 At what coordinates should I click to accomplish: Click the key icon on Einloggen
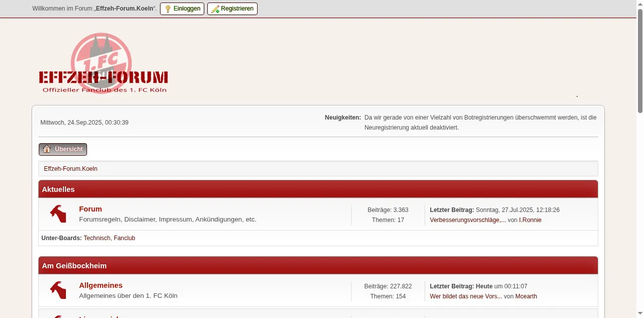tap(168, 9)
